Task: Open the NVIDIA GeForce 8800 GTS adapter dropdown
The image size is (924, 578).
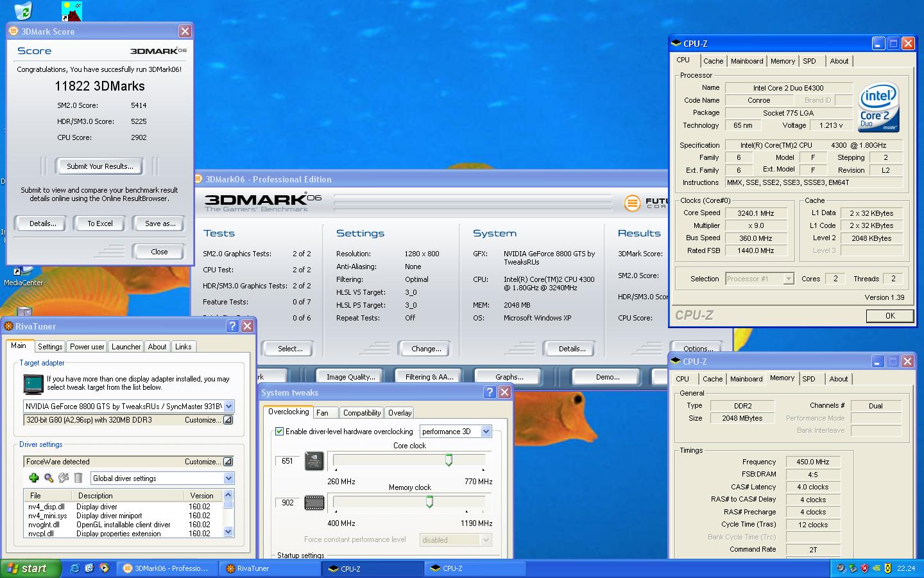Action: 229,407
